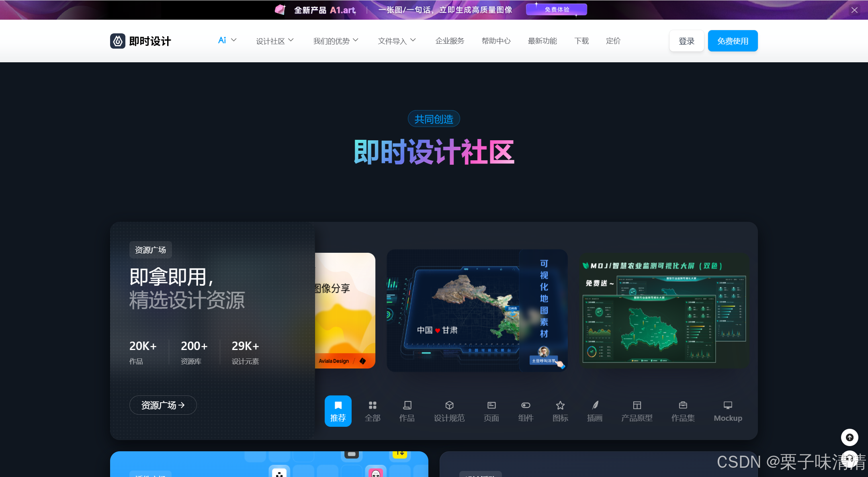
Task: Go to the 定价 page
Action: (x=613, y=41)
